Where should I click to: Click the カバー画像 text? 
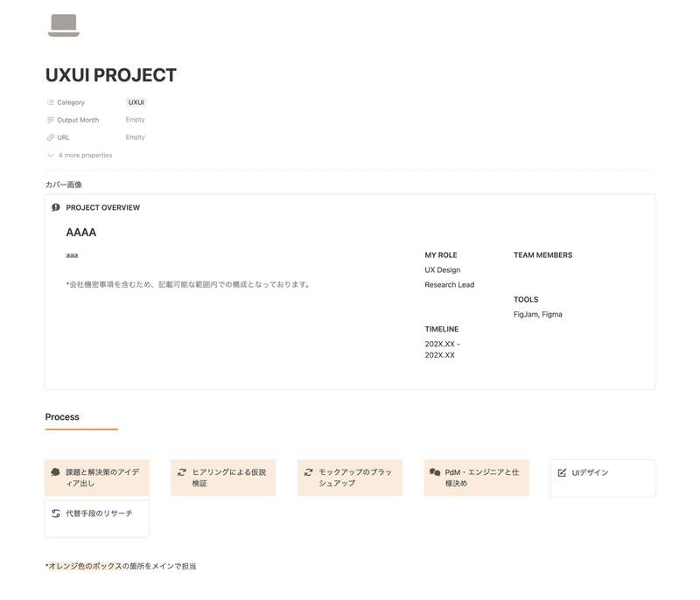coord(63,185)
